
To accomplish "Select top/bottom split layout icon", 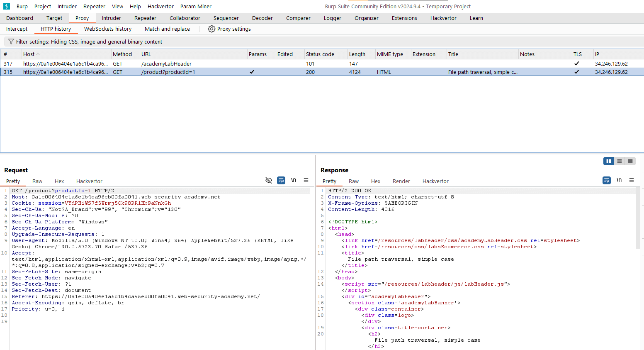I will pyautogui.click(x=619, y=161).
